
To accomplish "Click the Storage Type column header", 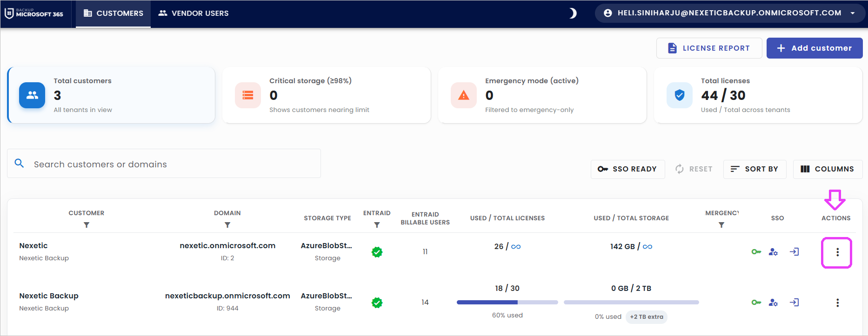I will (x=327, y=218).
